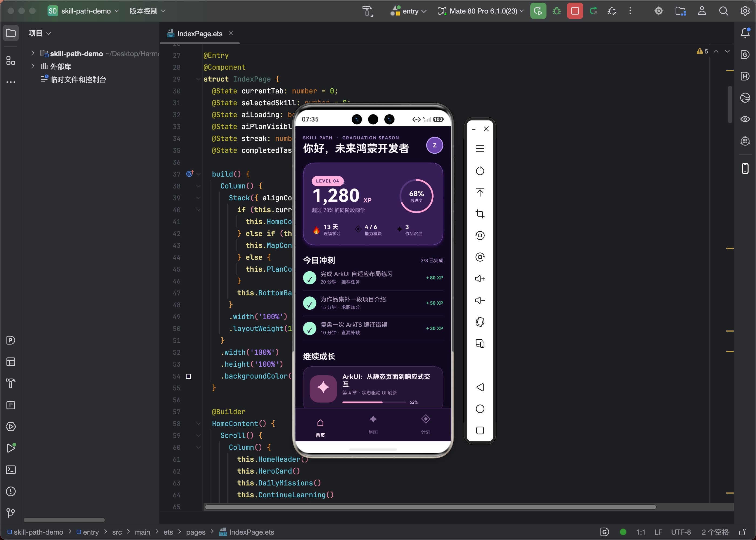Click the build hammer icon in top toolbar
The height and width of the screenshot is (540, 756).
367,11
